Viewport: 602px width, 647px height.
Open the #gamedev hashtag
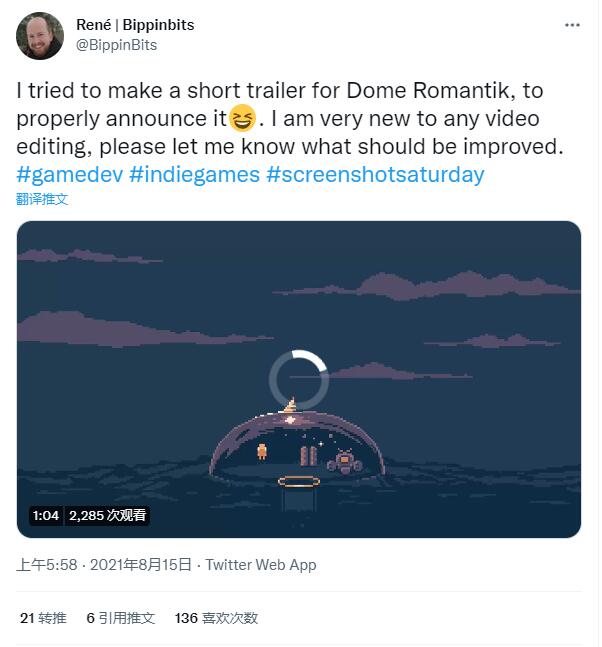[x=69, y=175]
